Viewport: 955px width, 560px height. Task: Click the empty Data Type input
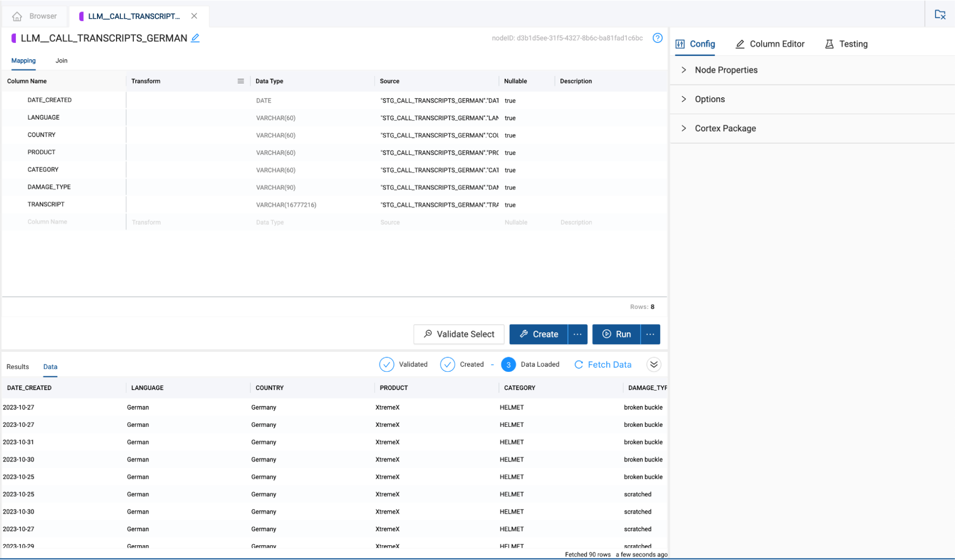(312, 222)
